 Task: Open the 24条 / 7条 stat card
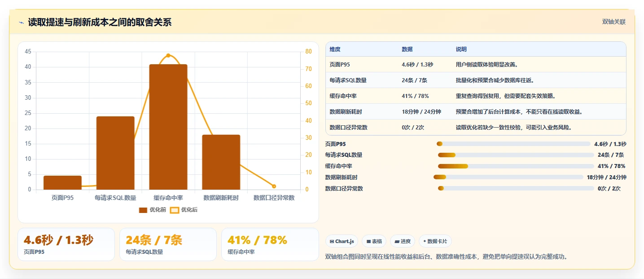[x=168, y=244]
